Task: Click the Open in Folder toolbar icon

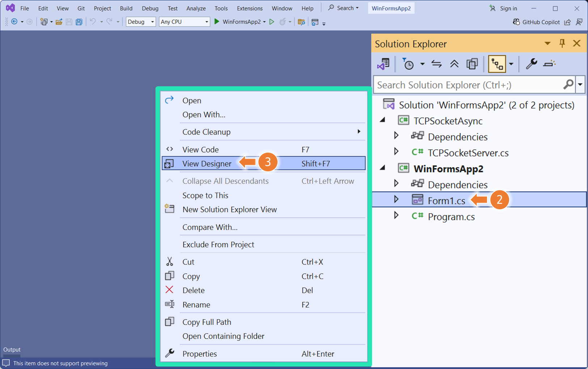Action: point(301,22)
